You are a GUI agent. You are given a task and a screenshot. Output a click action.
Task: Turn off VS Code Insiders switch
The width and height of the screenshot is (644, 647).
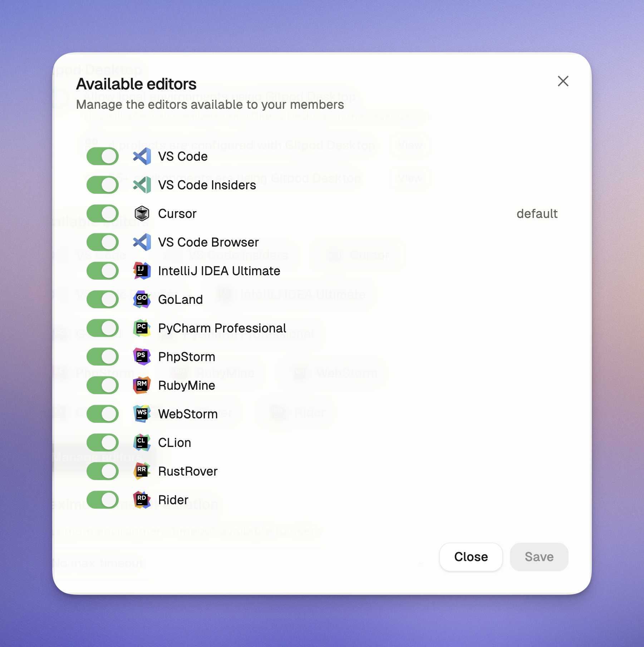click(103, 185)
